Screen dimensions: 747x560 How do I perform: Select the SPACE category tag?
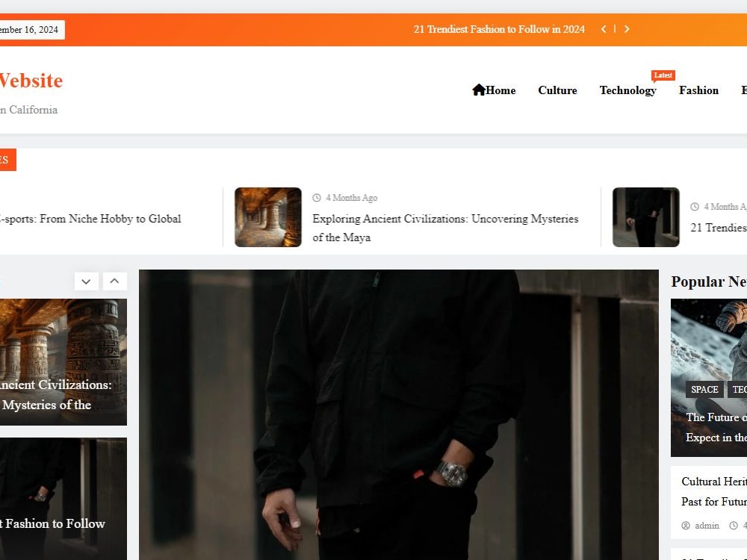pos(704,390)
